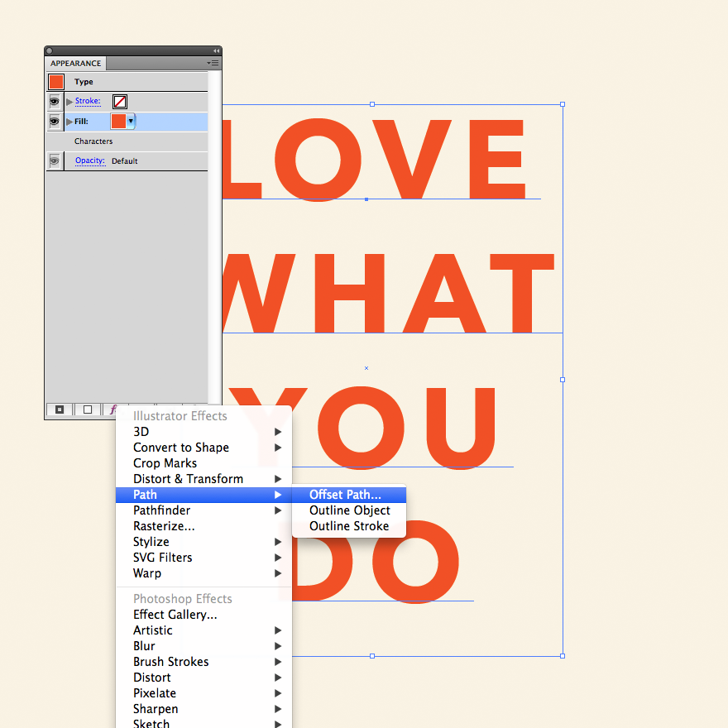
Task: Close the Appearance panel with round button
Action: pos(50,50)
